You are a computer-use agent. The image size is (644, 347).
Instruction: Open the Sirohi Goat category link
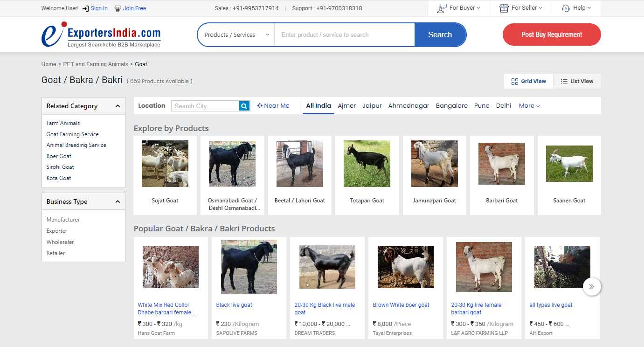60,167
